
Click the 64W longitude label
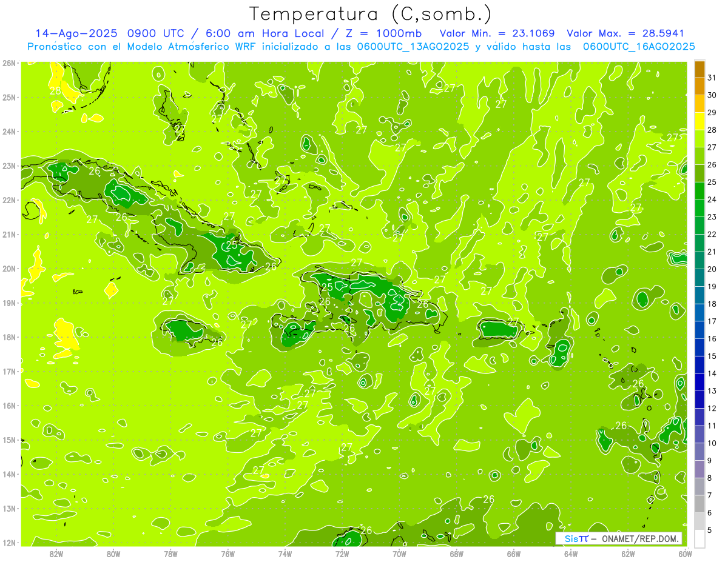coord(571,554)
